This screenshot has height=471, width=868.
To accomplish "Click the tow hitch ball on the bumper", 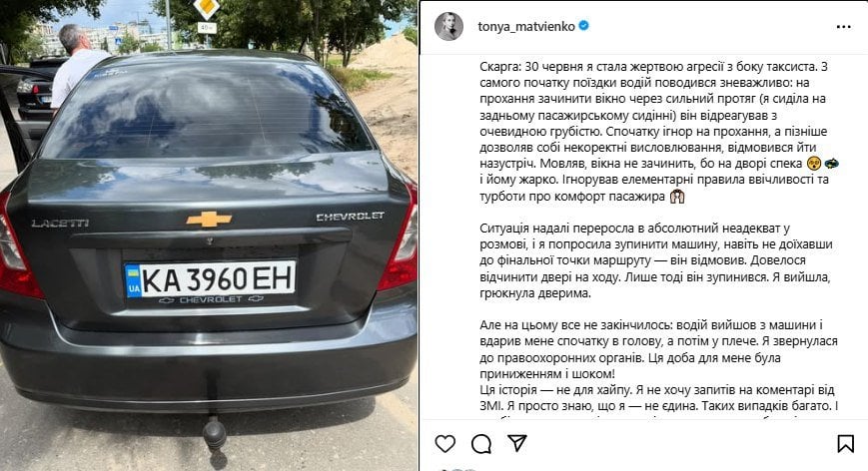I will pyautogui.click(x=214, y=432).
